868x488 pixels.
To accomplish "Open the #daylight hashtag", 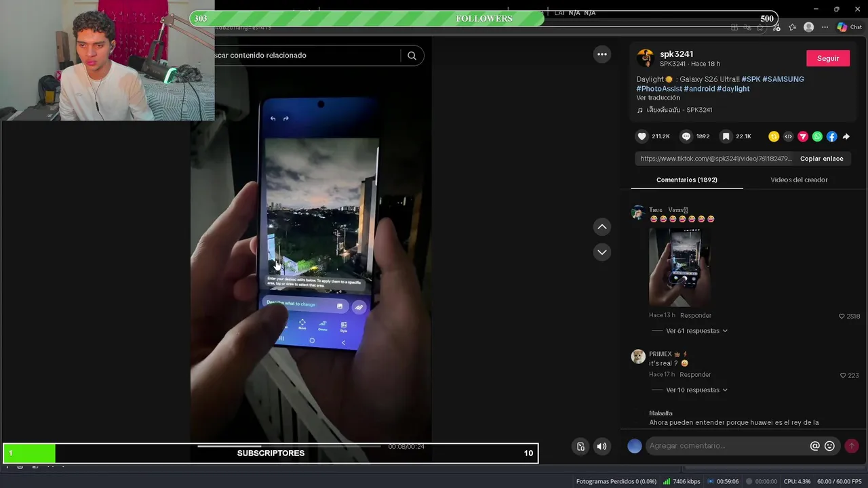I will pos(733,89).
